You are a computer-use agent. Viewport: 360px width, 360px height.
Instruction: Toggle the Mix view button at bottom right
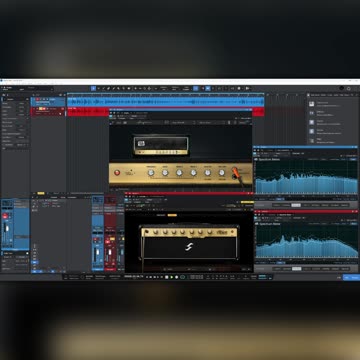pyautogui.click(x=347, y=277)
